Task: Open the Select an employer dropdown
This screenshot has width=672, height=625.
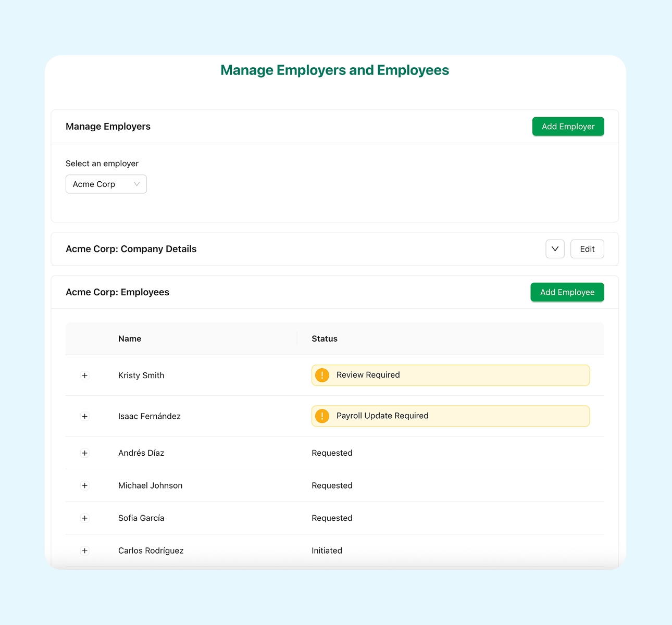Action: [106, 184]
